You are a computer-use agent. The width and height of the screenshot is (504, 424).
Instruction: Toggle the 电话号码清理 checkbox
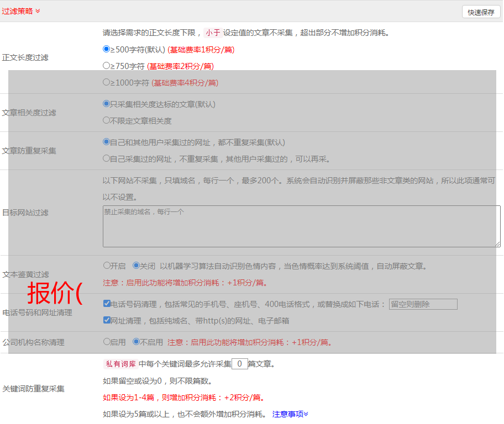107,304
